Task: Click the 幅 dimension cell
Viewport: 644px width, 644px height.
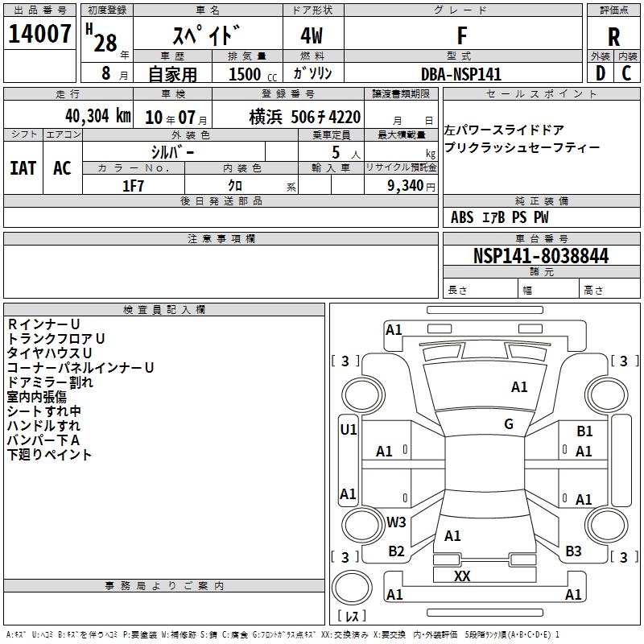Action: (x=549, y=290)
